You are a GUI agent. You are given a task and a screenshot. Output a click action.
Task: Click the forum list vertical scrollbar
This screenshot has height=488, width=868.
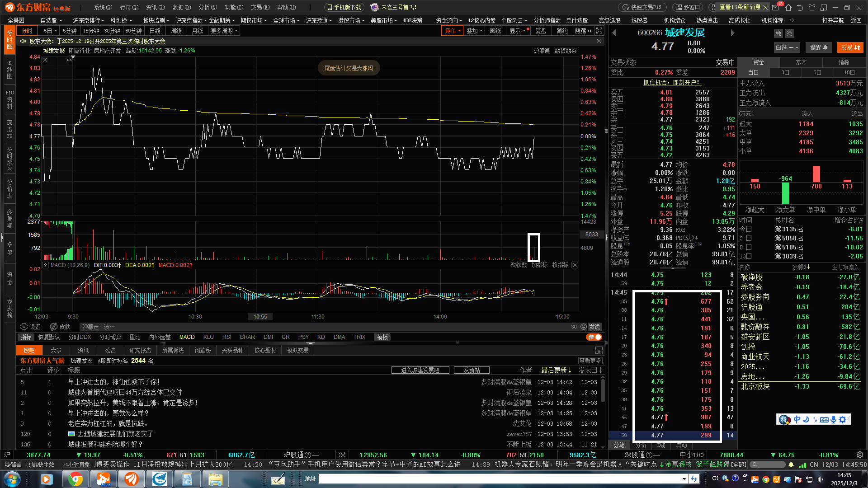(x=603, y=391)
